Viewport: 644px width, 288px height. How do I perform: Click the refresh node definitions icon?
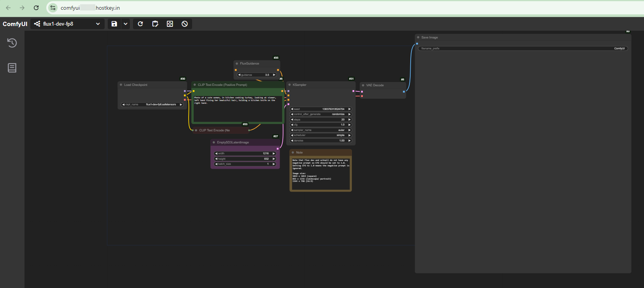pos(140,24)
